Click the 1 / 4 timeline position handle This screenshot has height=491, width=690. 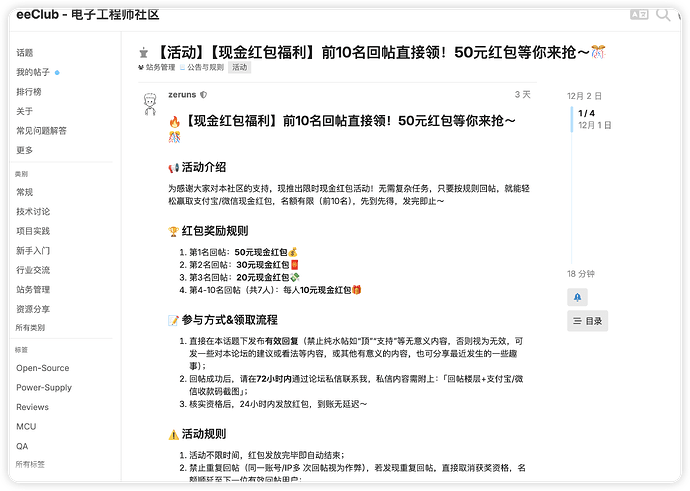(x=588, y=113)
